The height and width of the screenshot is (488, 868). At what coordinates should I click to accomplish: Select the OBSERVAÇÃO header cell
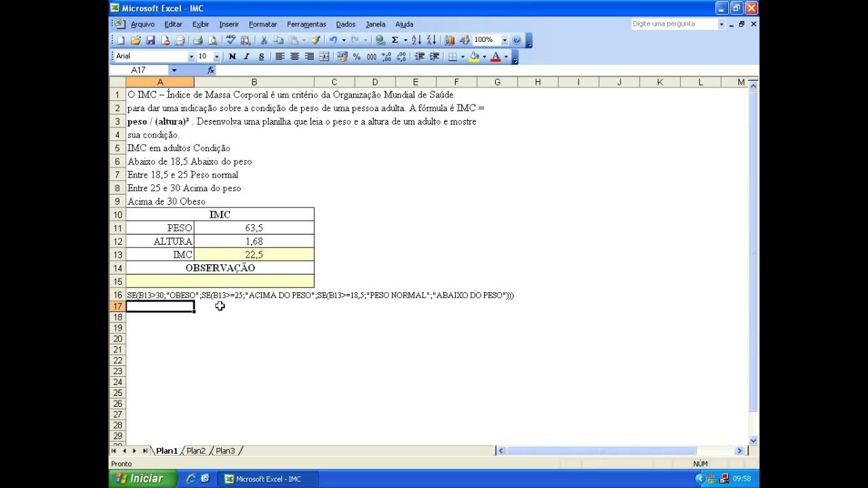(220, 268)
